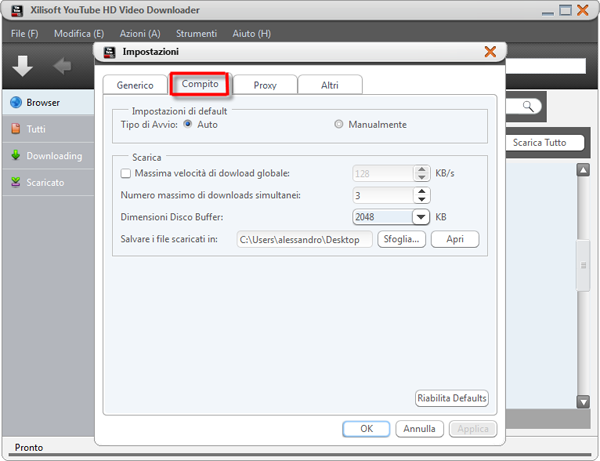600x461 pixels.
Task: Click Riabilita Defaults button
Action: (x=452, y=398)
